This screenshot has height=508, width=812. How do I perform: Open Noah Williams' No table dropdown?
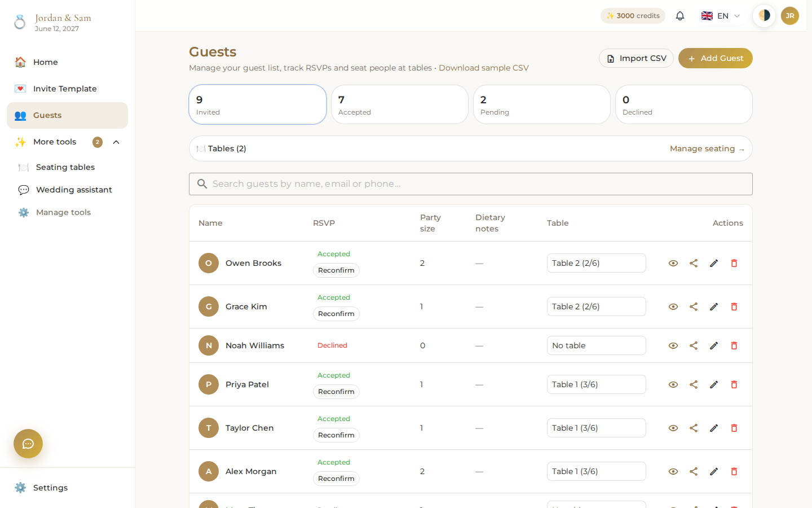tap(597, 345)
